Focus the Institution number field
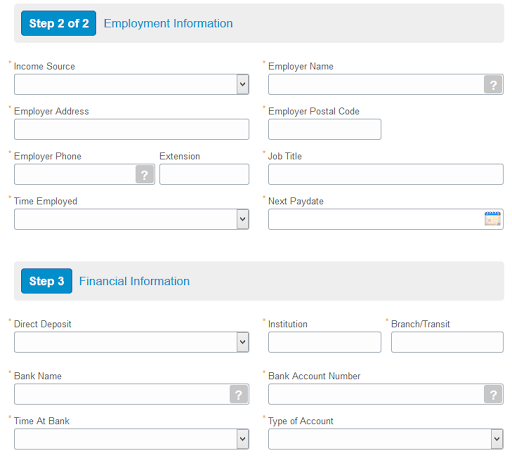This screenshot has width=512, height=465. click(325, 342)
